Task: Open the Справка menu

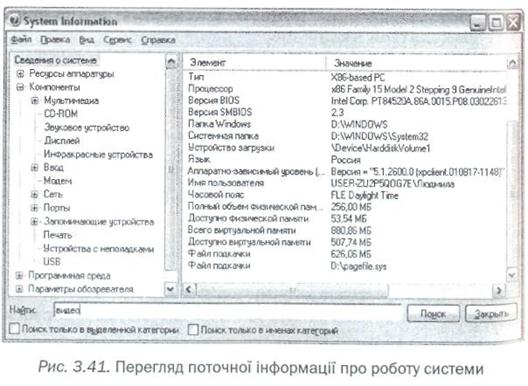Action: pyautogui.click(x=158, y=40)
